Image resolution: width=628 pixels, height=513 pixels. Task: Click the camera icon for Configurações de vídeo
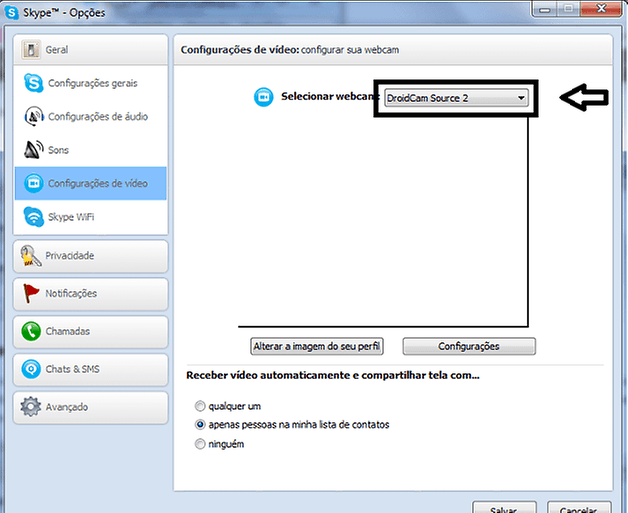point(34,183)
